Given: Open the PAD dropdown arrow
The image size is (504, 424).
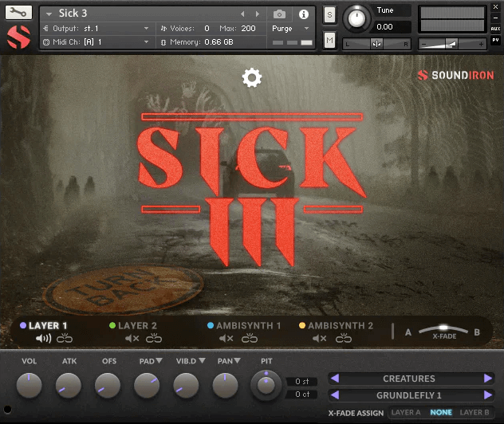Looking at the screenshot, I should tap(159, 362).
